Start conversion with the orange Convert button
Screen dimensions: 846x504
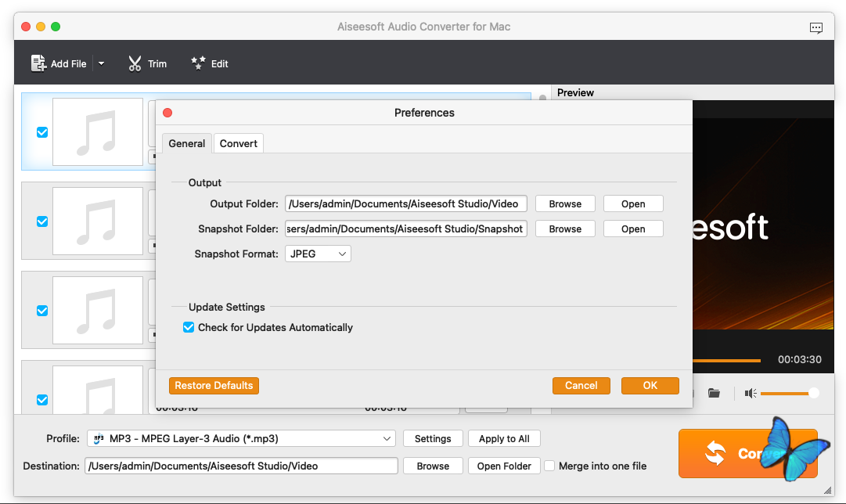click(x=748, y=453)
